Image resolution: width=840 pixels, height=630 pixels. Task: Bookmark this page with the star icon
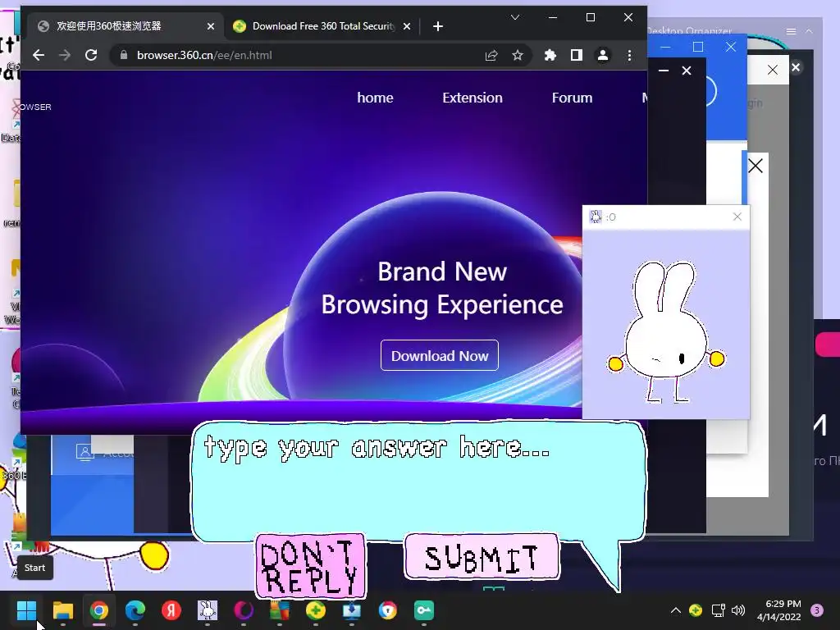[x=517, y=55]
